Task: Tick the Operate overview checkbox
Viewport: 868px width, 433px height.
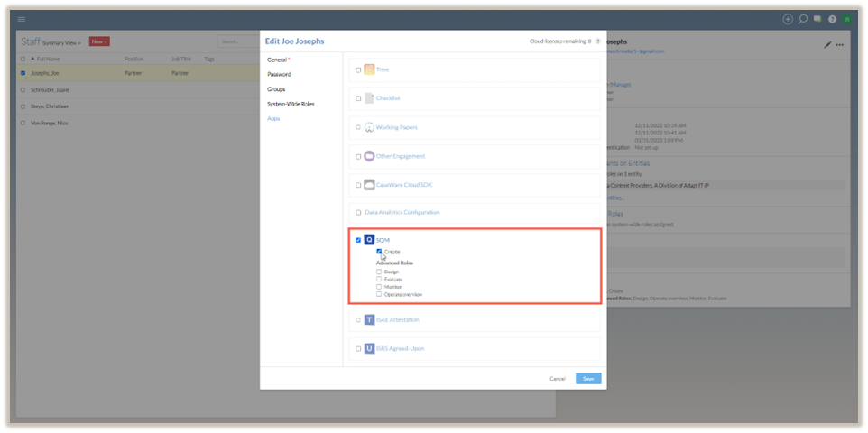Action: [x=380, y=294]
